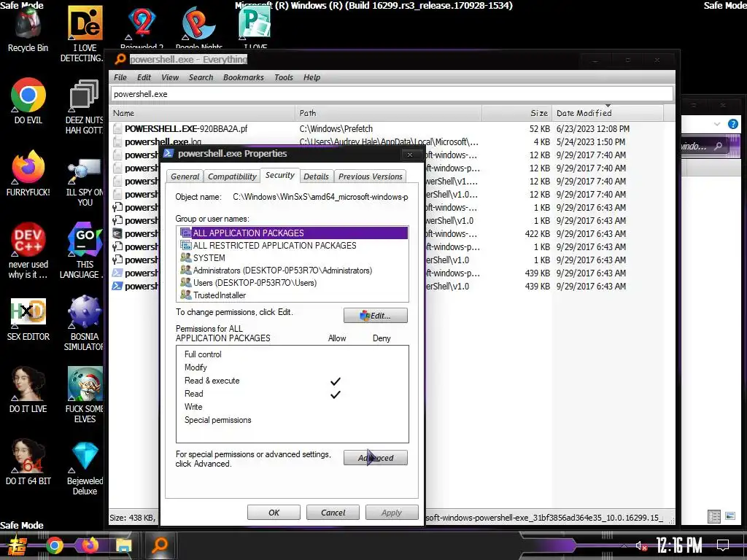Open the Dev-C++ desktop shortcut
Screen dimensions: 747x560
tap(28, 250)
